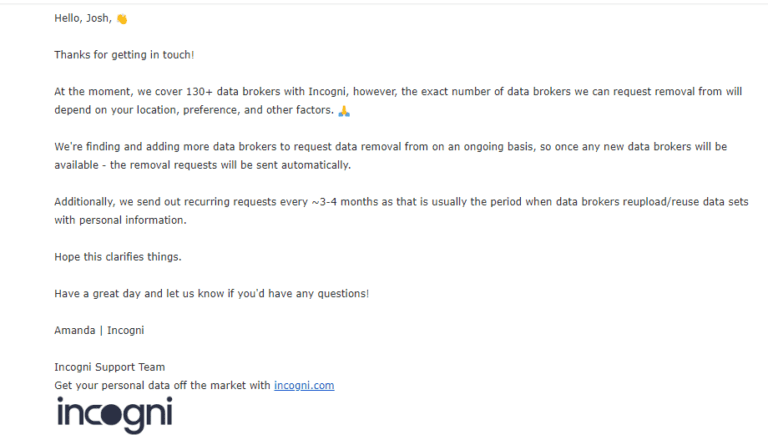The height and width of the screenshot is (435, 768).
Task: Click the waving hand emoji
Action: click(122, 18)
